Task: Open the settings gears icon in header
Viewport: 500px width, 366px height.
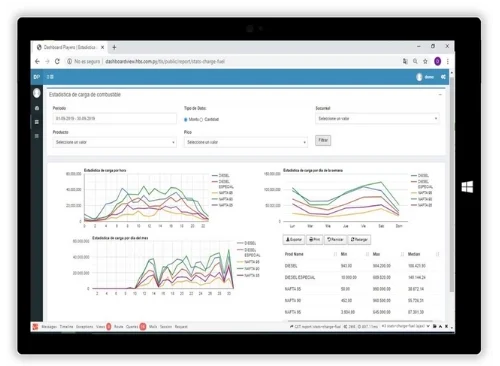Action: pyautogui.click(x=443, y=77)
